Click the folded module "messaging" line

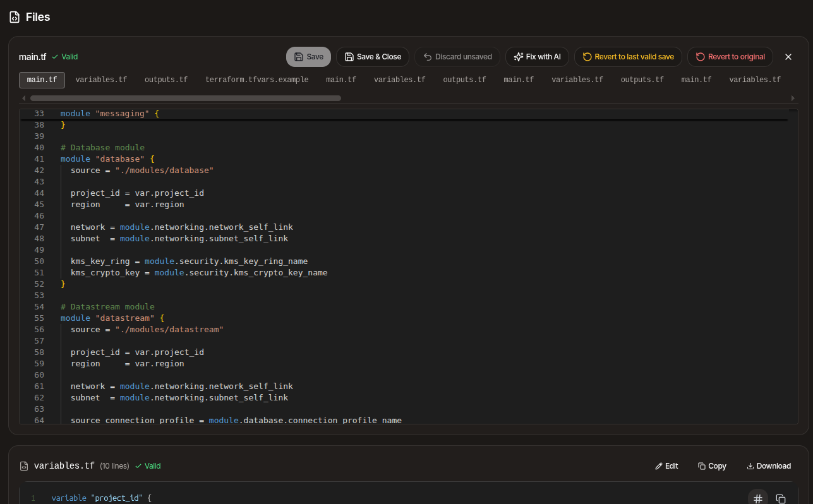pyautogui.click(x=110, y=114)
